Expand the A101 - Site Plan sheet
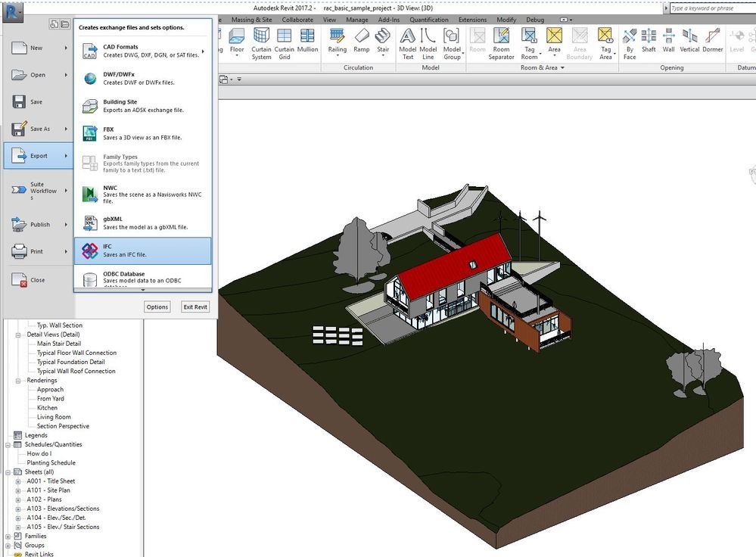Screen dimensions: 756x557 (x=18, y=490)
